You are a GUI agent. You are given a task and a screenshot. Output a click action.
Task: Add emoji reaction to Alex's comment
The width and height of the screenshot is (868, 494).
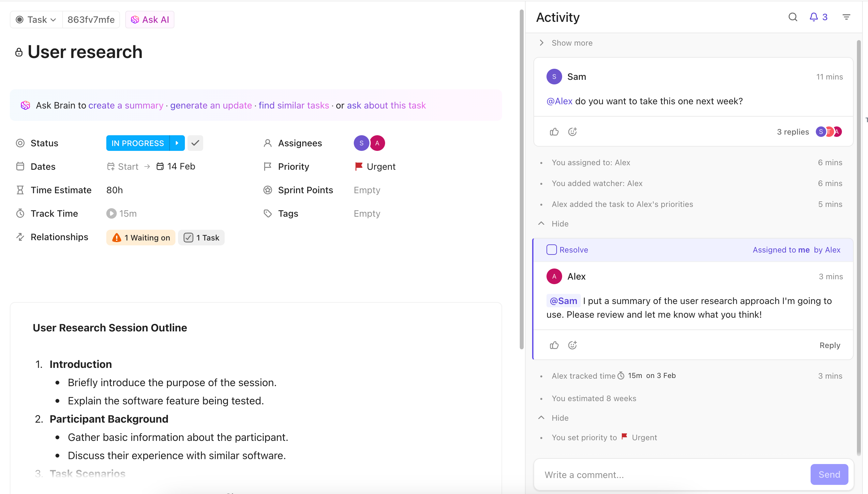(x=572, y=345)
